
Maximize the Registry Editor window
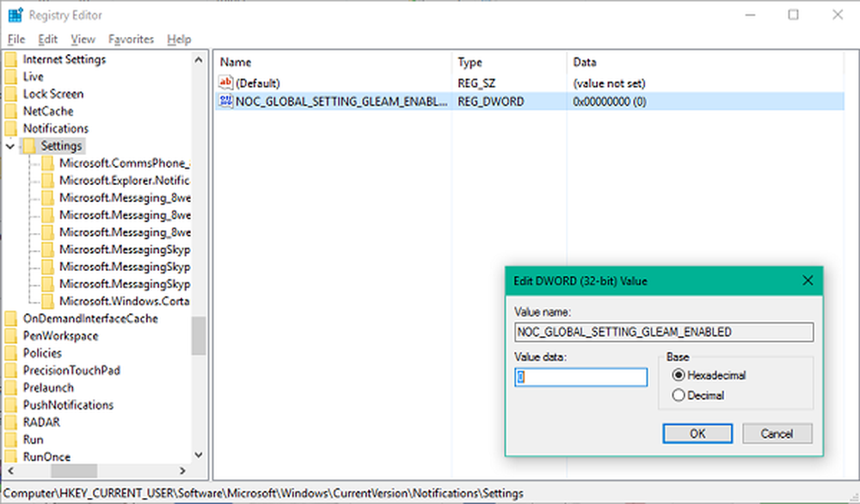[793, 15]
